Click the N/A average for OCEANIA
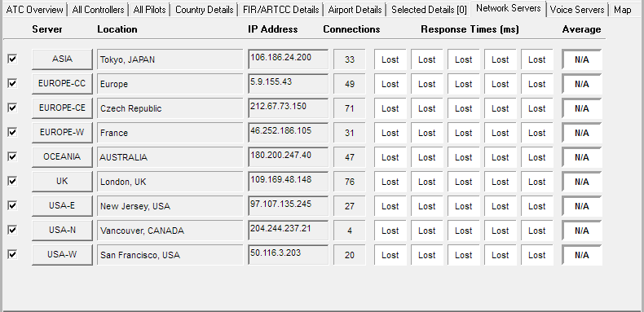Image resolution: width=644 pixels, height=312 pixels. [581, 157]
